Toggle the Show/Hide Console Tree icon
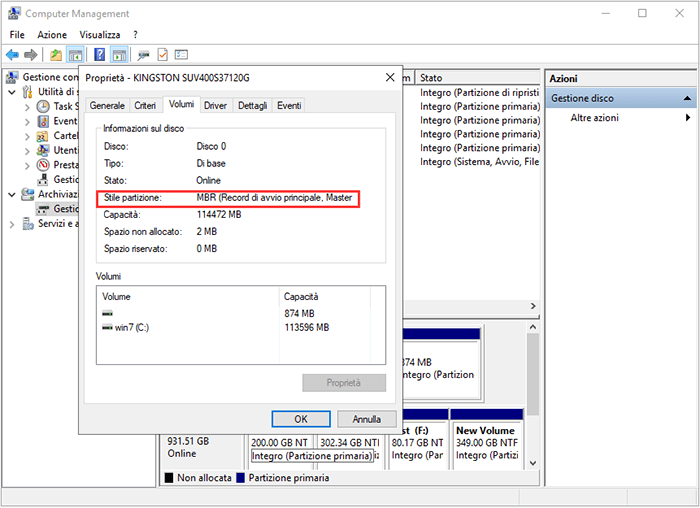700x508 pixels. point(75,55)
